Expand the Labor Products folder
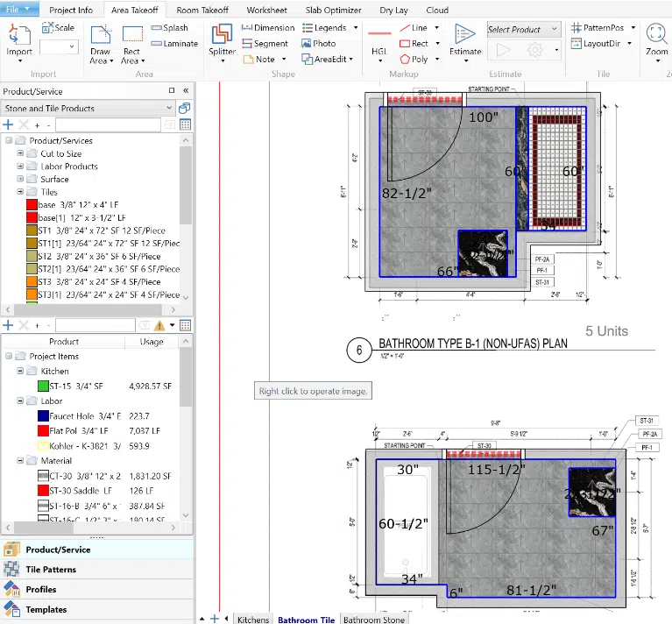The height and width of the screenshot is (624, 672). tap(20, 167)
